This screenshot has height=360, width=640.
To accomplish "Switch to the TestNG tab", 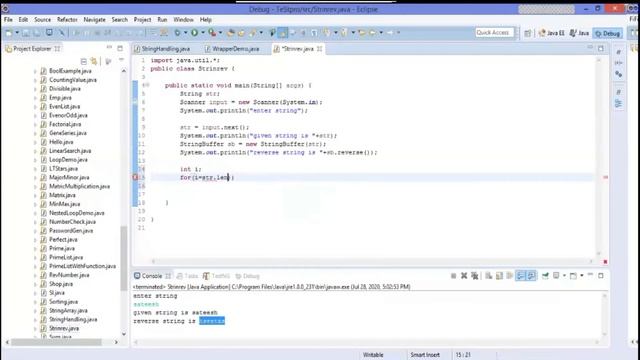I will tap(216, 276).
